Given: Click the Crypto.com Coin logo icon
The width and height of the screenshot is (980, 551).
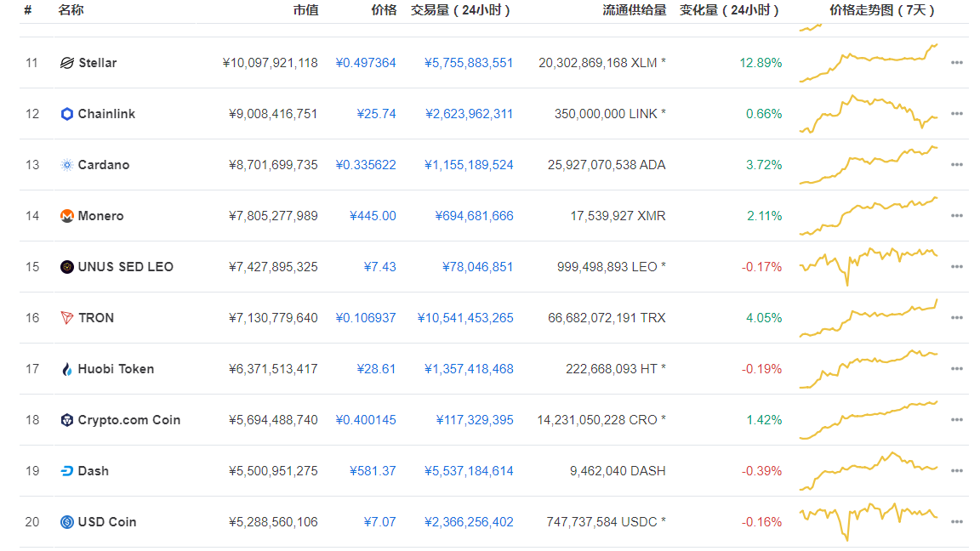Looking at the screenshot, I should point(67,420).
